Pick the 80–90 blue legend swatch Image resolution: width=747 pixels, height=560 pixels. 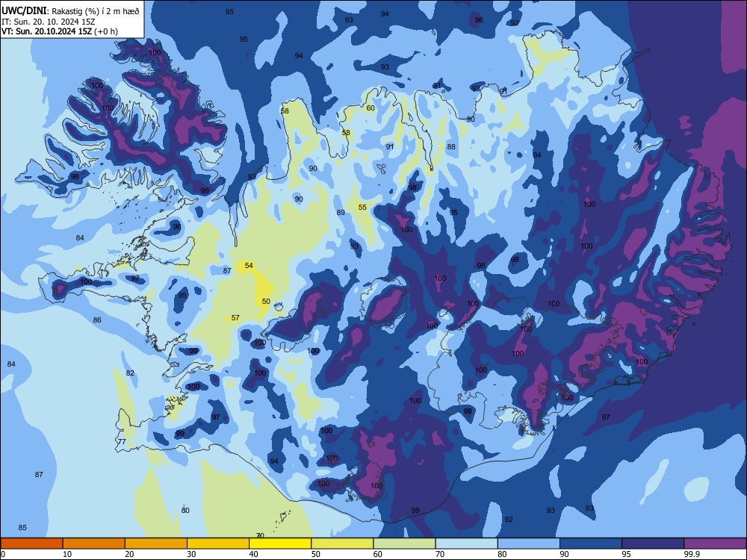click(529, 544)
